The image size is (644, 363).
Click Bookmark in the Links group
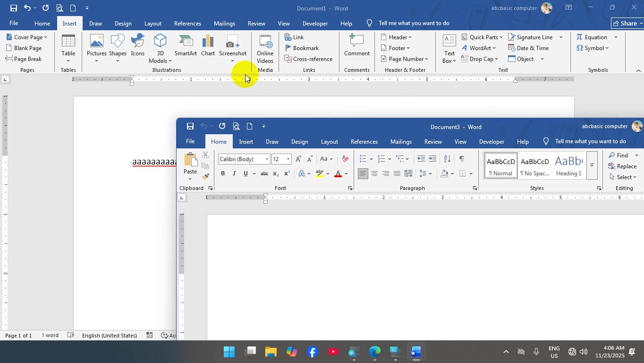coord(302,48)
